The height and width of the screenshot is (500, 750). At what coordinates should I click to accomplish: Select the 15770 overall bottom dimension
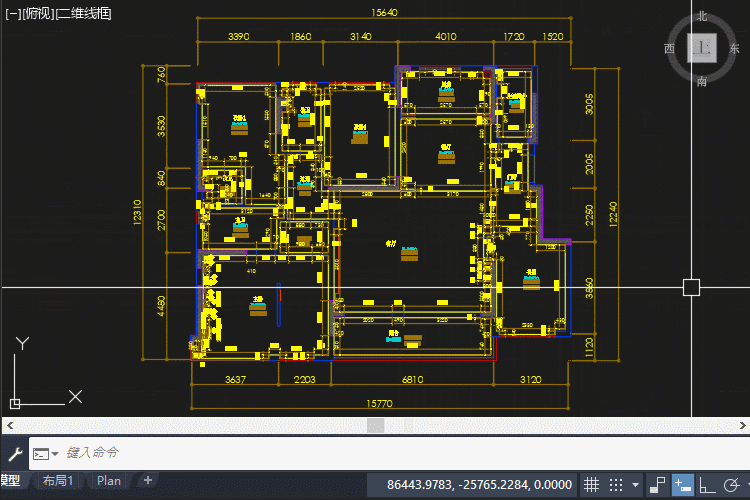[x=379, y=403]
